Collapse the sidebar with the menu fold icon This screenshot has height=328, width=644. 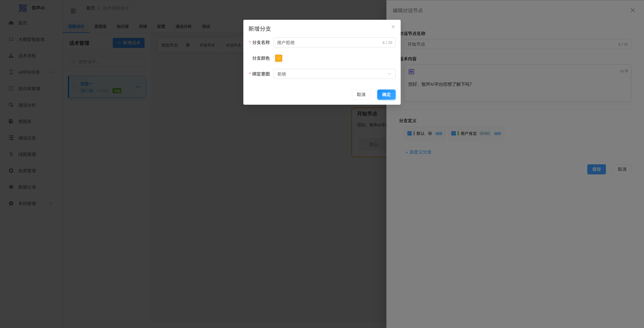pos(73,11)
